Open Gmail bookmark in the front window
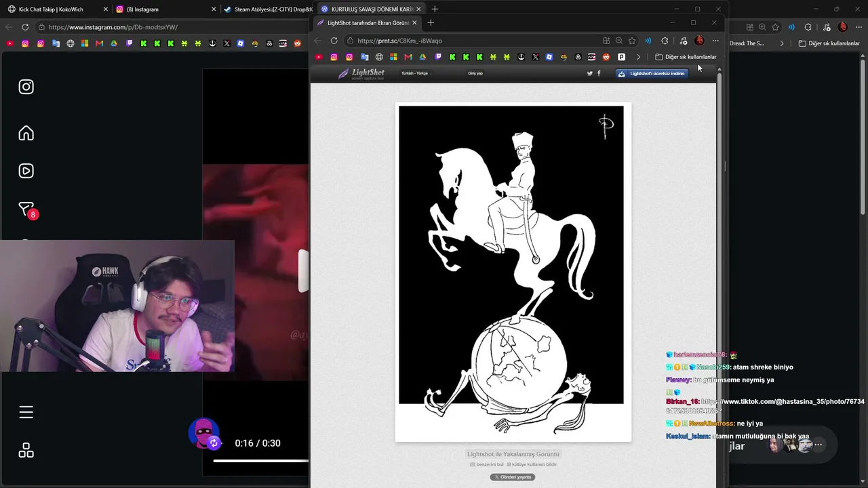 coord(408,57)
